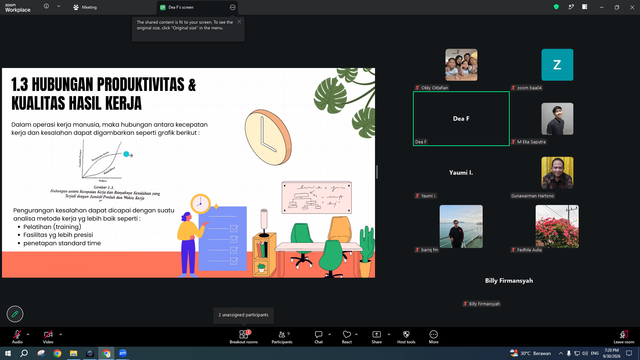The height and width of the screenshot is (360, 640).
Task: Open Windows notification center
Action: click(629, 353)
